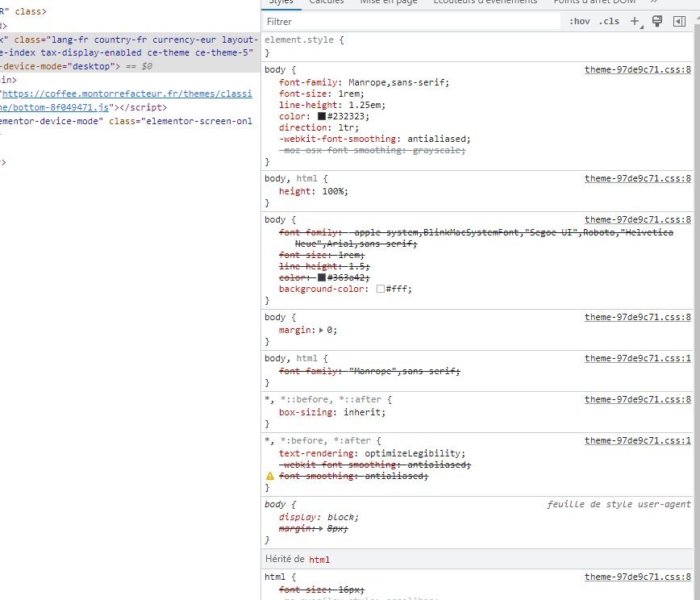
Task: Open color picker for #232323 swatch
Action: [x=322, y=116]
